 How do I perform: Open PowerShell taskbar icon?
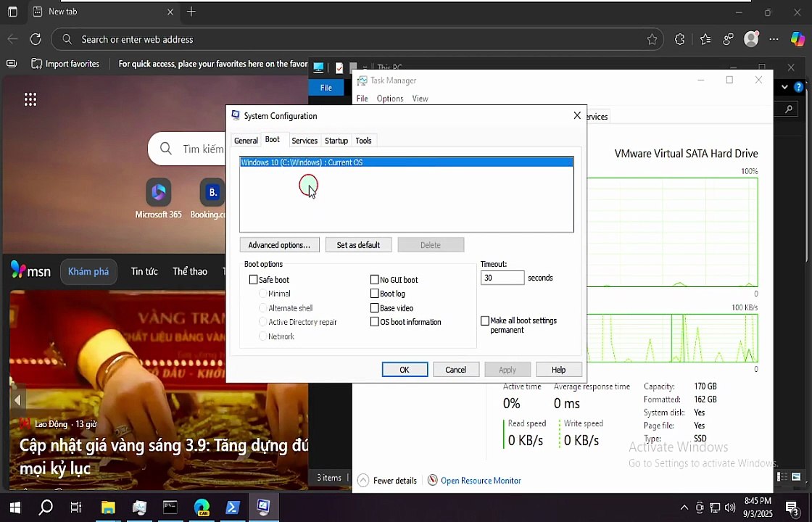232,507
